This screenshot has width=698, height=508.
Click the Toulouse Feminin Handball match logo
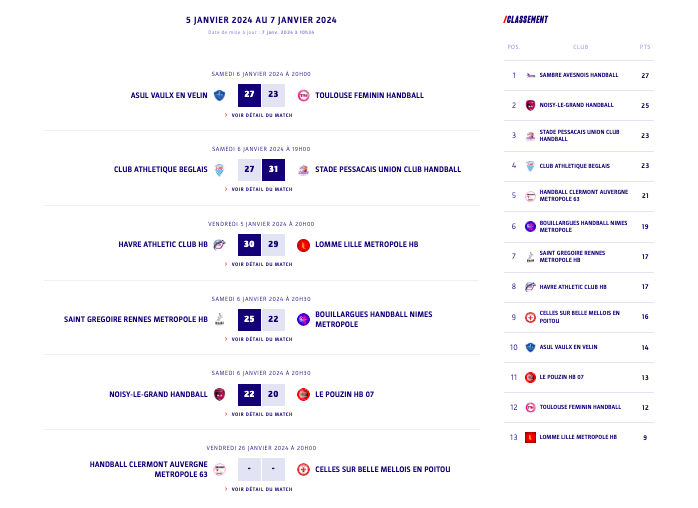(303, 96)
